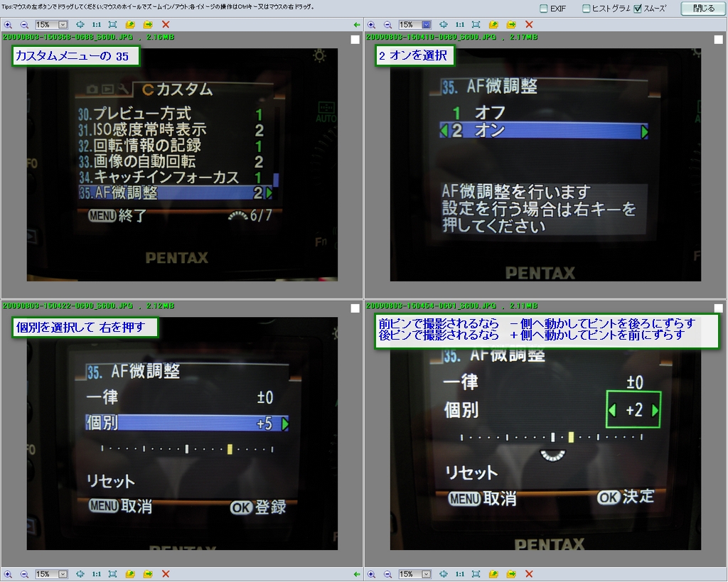Image resolution: width=728 pixels, height=582 pixels.
Task: Click green left arrow in bottom-left toolbar
Action: click(357, 574)
